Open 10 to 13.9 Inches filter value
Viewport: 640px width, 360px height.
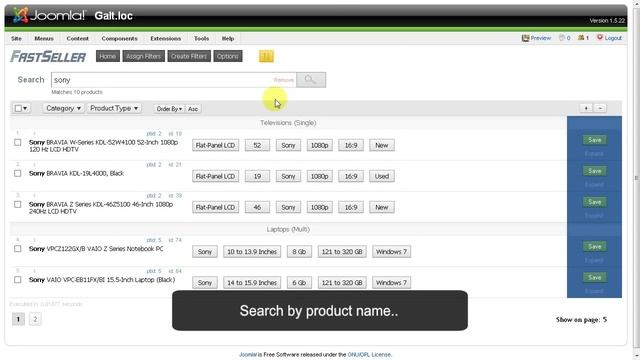pyautogui.click(x=252, y=252)
